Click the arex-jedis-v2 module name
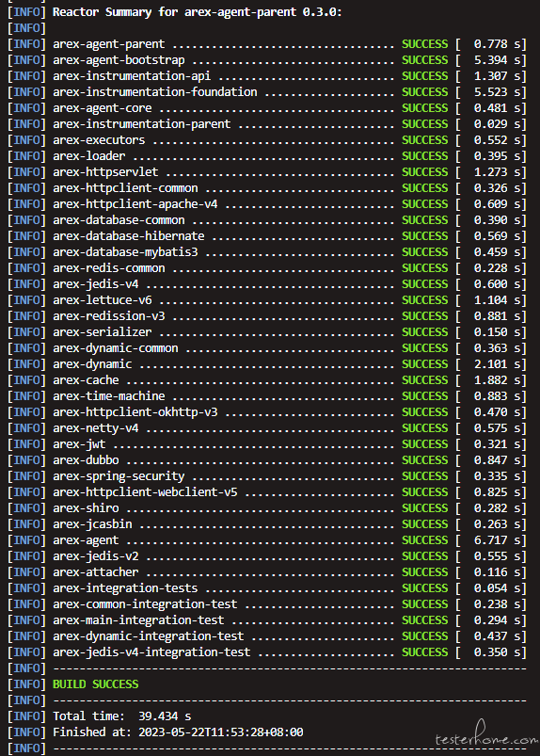 (x=95, y=555)
